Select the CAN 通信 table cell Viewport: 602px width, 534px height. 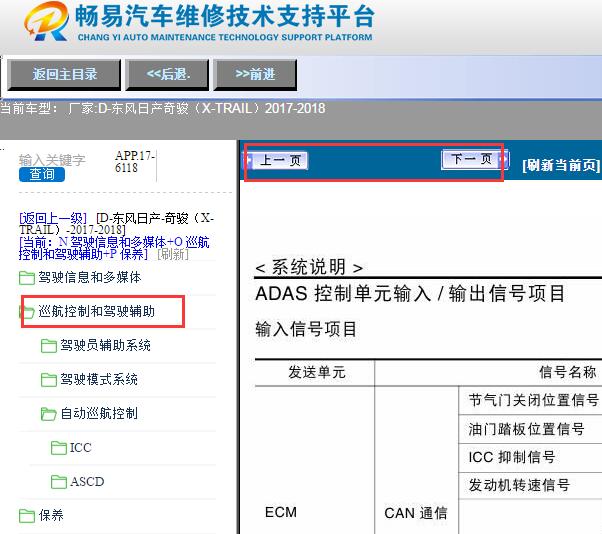pyautogui.click(x=416, y=513)
